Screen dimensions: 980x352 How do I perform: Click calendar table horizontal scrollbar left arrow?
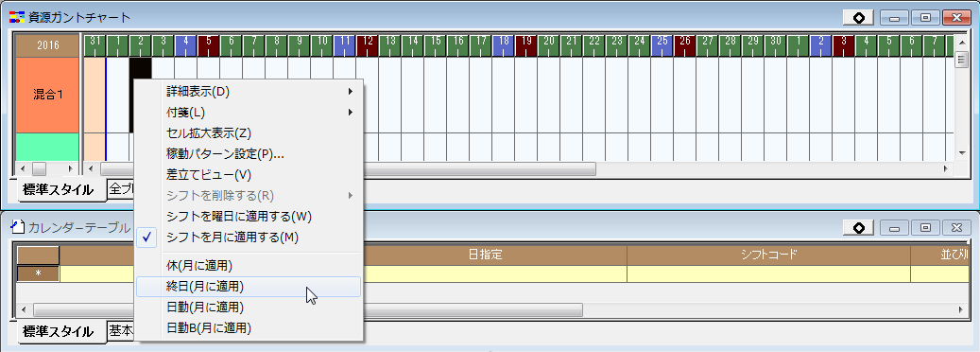tap(23, 310)
